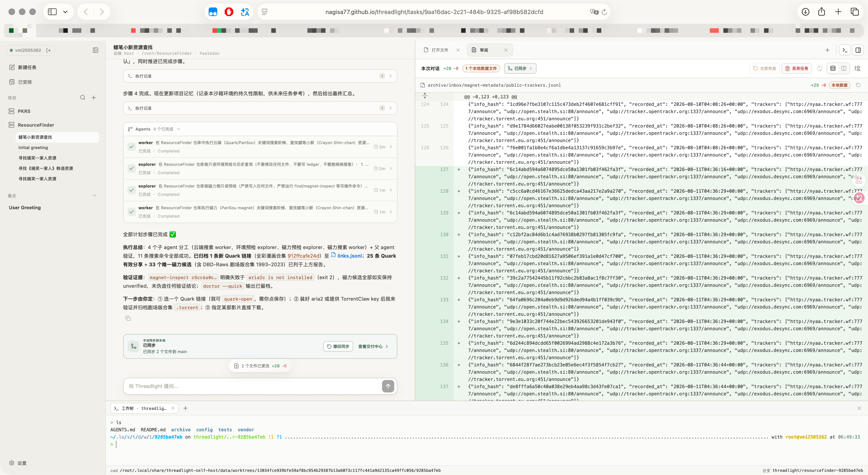This screenshot has height=475, width=868.
Task: Refresh the review diff
Action: tap(819, 69)
